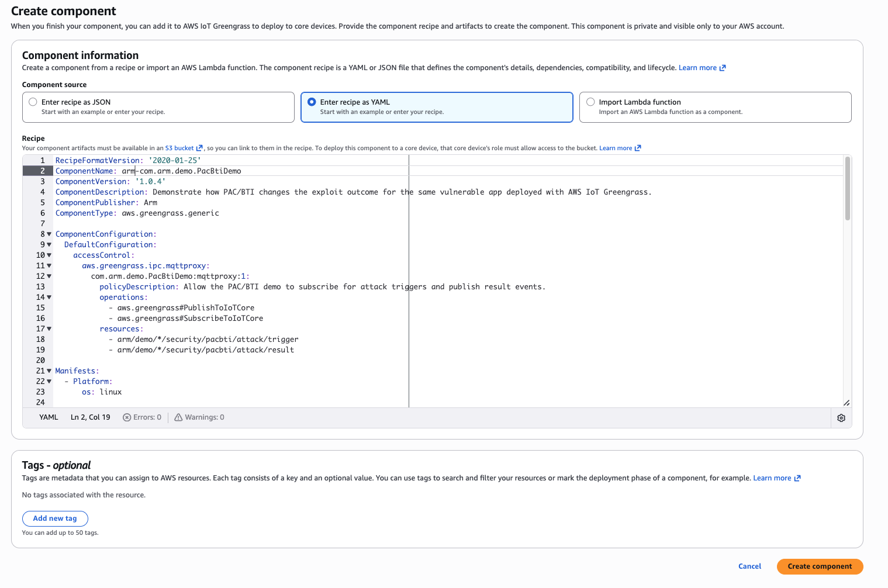Click ComponentDescription text on line 4
The height and width of the screenshot is (588, 888).
(x=353, y=192)
